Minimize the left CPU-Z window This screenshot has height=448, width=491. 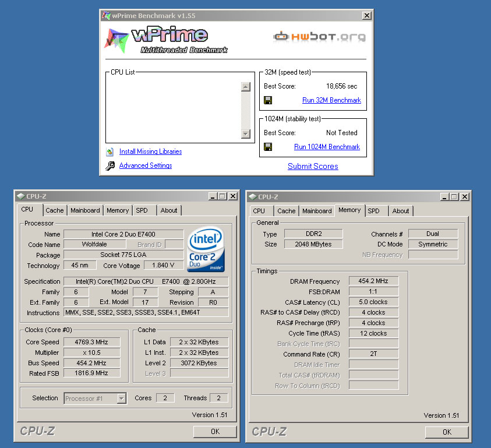click(213, 196)
